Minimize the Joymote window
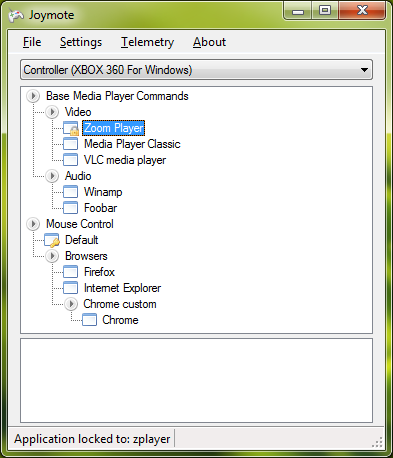Screen dimensions: 393x458 298,12
